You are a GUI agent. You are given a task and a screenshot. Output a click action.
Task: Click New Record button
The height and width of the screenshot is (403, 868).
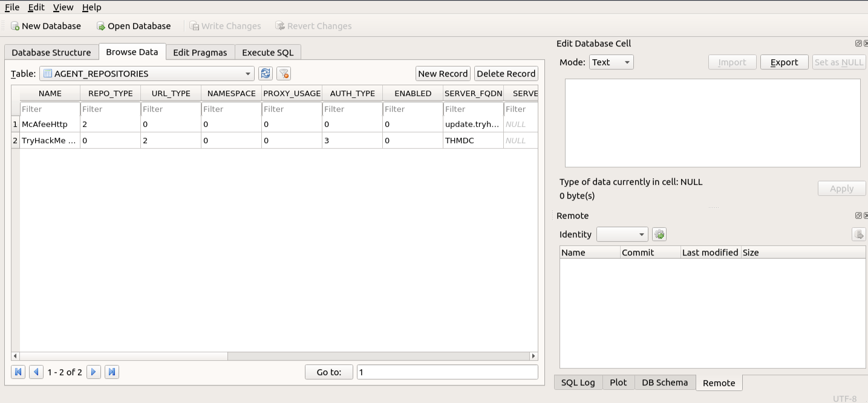point(443,73)
